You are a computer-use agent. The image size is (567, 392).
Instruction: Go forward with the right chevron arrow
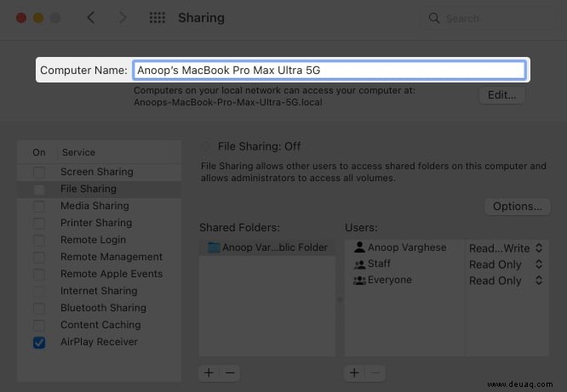point(123,17)
